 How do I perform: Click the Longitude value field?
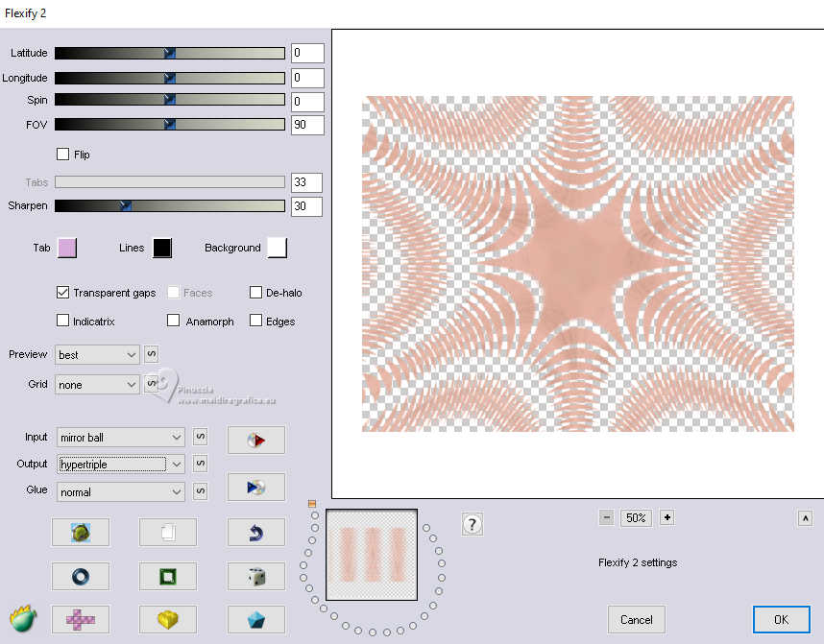coord(307,78)
